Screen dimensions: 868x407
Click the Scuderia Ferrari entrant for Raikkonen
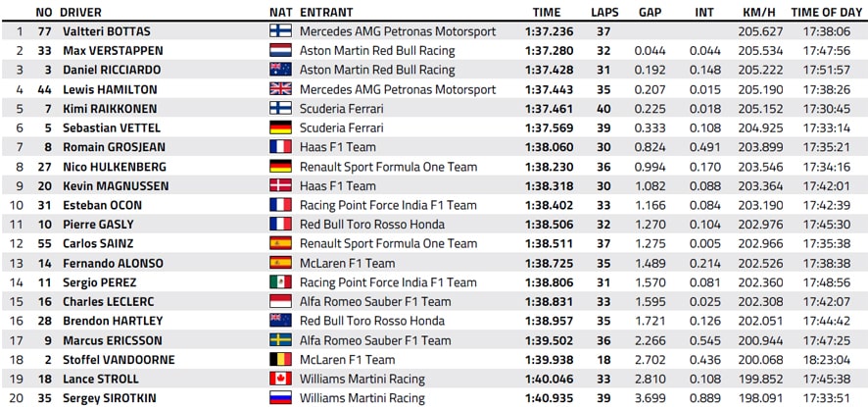pos(342,109)
